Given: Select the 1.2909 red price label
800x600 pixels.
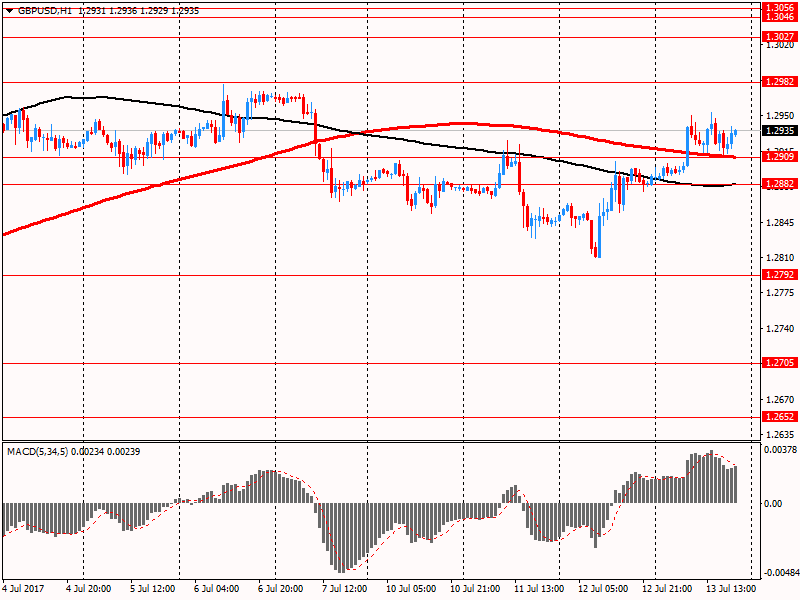Looking at the screenshot, I should point(780,157).
